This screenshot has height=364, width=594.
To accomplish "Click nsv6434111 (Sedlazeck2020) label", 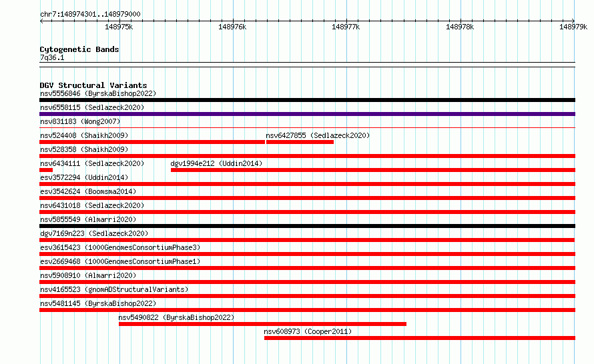I will [x=92, y=163].
